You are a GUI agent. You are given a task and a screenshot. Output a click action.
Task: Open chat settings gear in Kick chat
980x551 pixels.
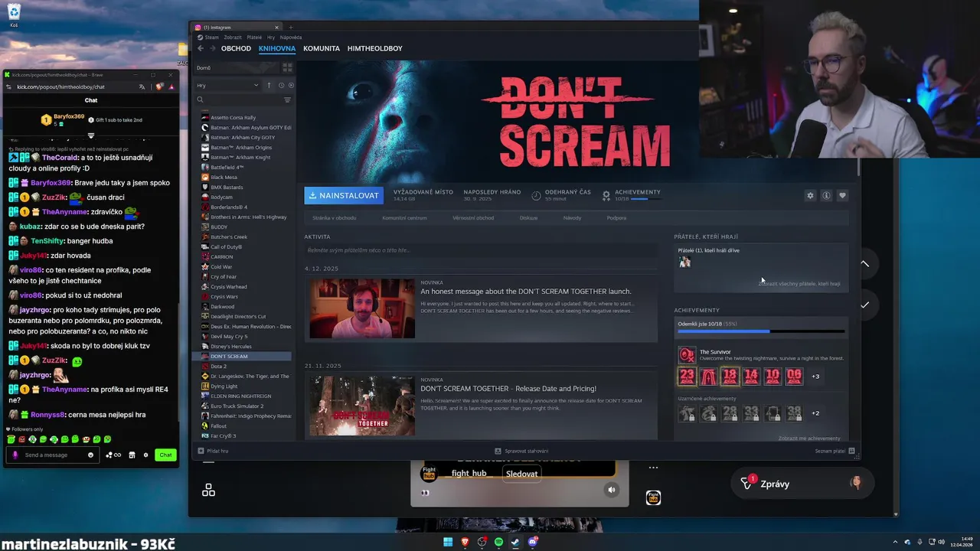pyautogui.click(x=145, y=455)
